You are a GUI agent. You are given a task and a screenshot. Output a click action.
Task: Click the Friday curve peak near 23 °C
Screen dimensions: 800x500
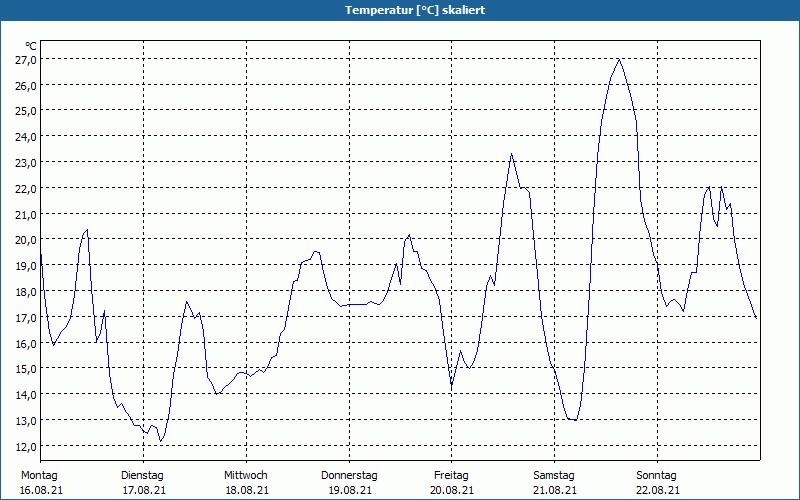click(511, 154)
